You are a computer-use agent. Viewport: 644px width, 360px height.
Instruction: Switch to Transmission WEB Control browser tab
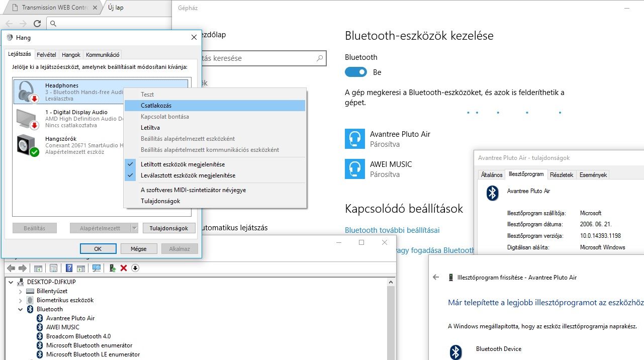53,8
